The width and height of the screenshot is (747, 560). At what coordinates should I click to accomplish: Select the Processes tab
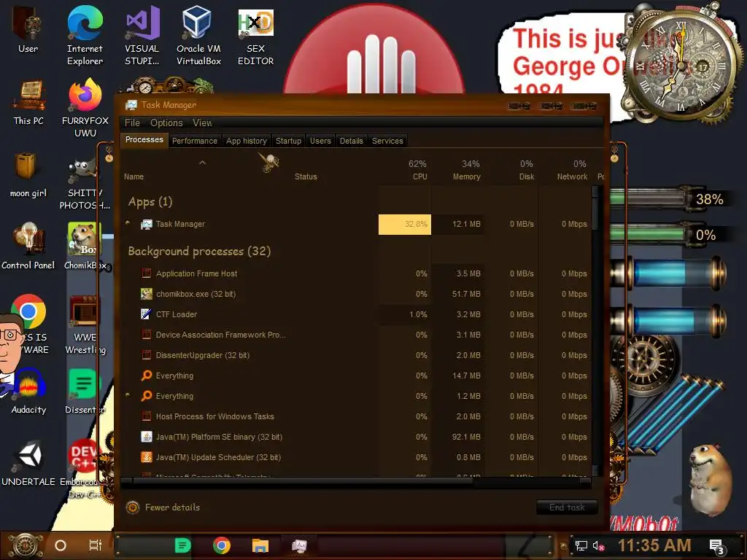pos(144,140)
